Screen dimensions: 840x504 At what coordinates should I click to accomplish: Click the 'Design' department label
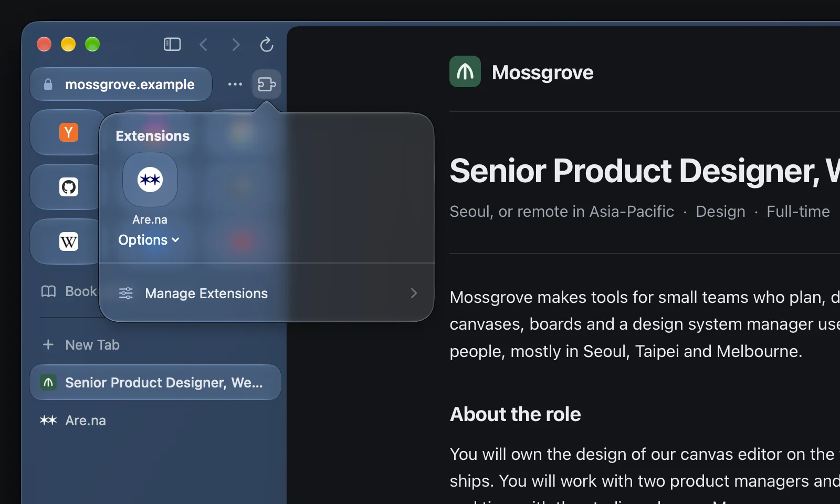[x=720, y=212]
